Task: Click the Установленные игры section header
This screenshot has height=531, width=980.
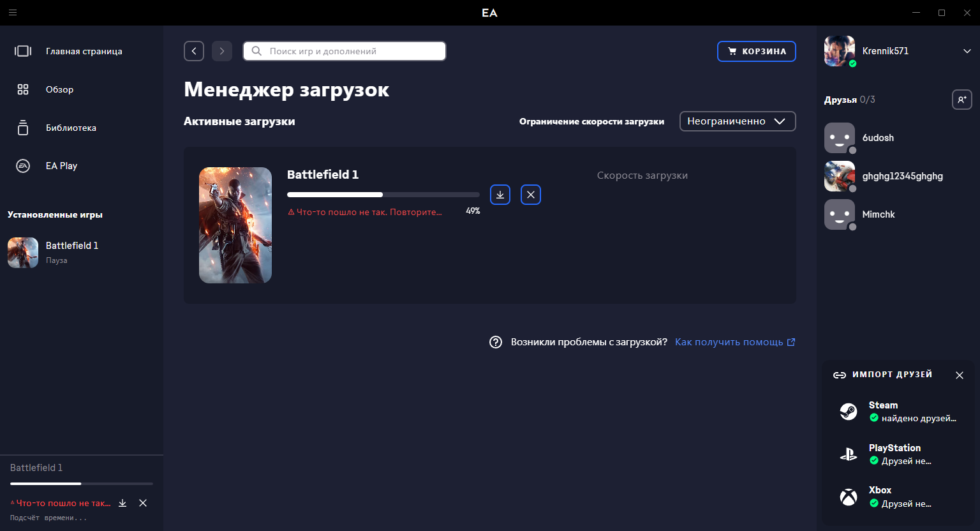Action: (x=55, y=215)
